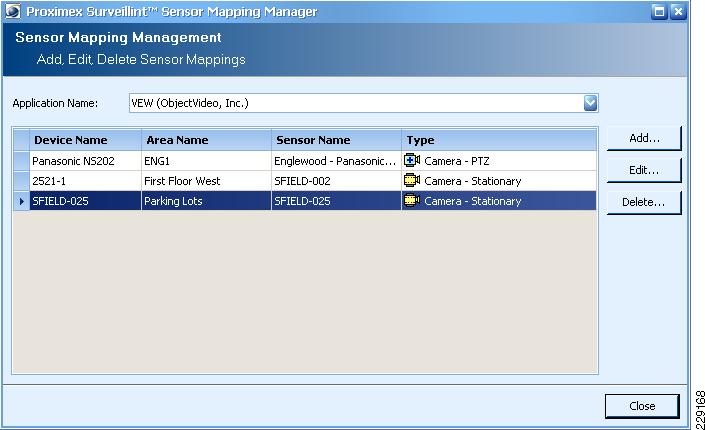The height and width of the screenshot is (430, 705).
Task: Click the row selector for Panasonic NS202
Action: coord(21,161)
